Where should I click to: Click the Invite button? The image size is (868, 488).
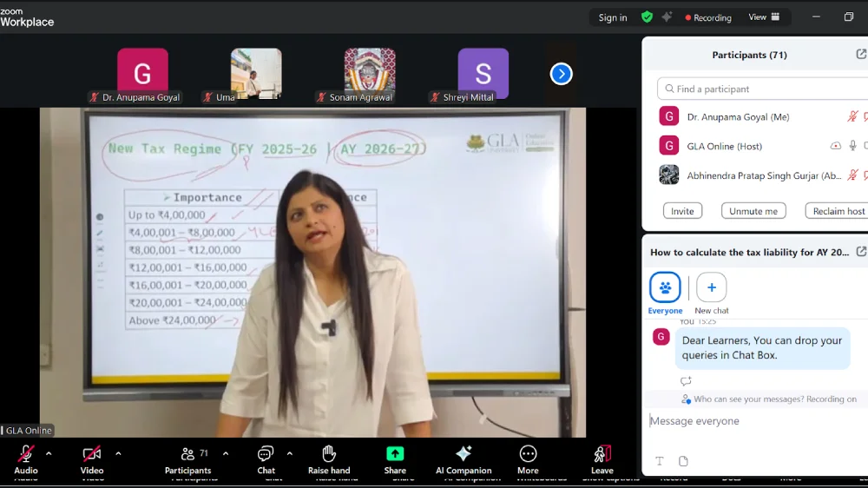point(682,211)
